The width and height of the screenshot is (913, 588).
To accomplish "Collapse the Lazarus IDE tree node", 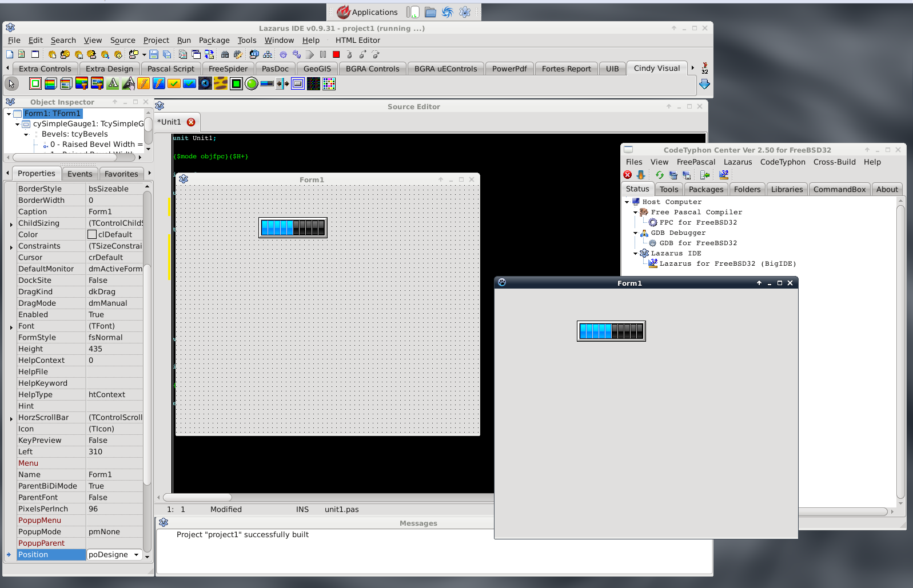I will pyautogui.click(x=635, y=253).
